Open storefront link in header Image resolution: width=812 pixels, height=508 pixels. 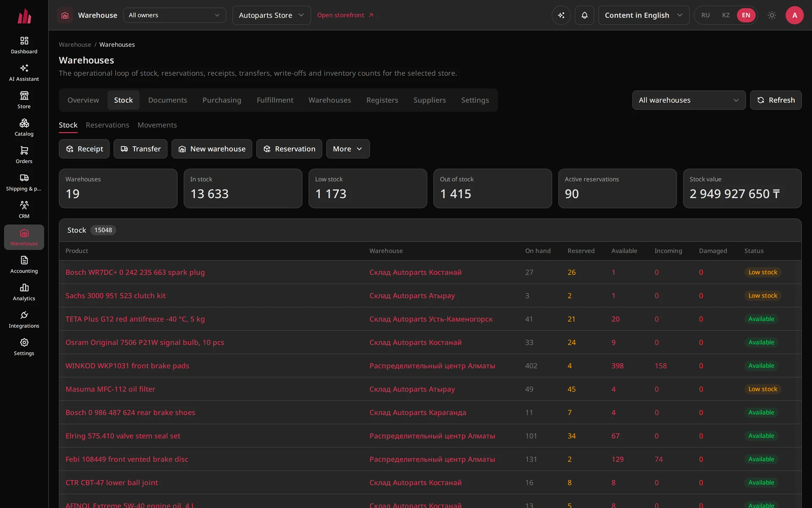coord(345,15)
